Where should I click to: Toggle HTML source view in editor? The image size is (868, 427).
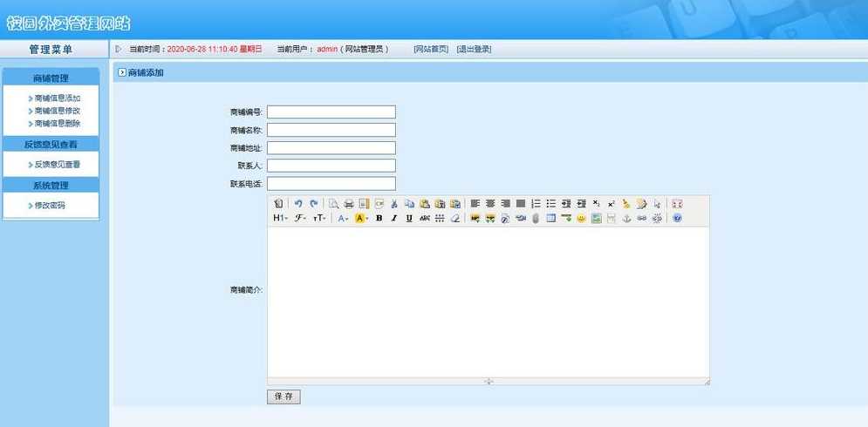278,204
